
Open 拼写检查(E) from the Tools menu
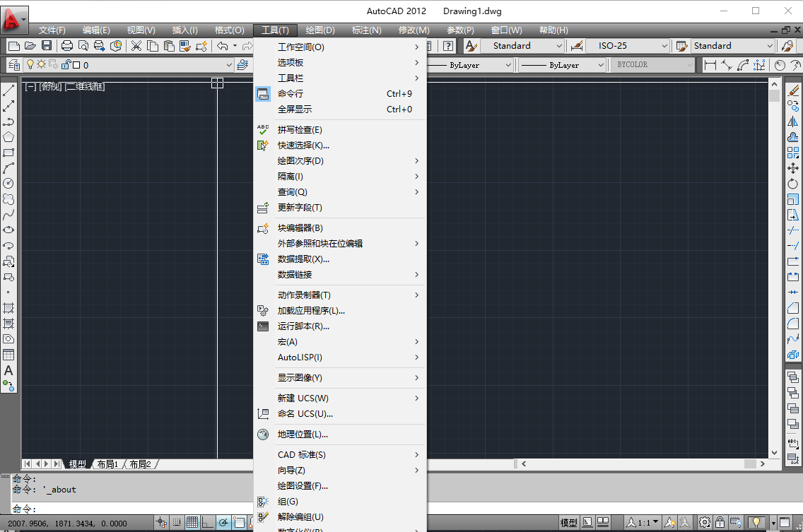click(x=300, y=129)
